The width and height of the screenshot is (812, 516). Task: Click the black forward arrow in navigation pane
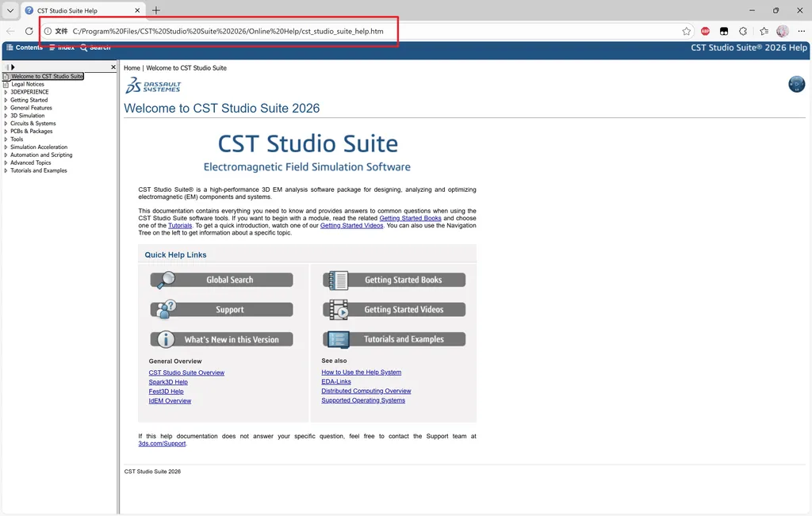click(x=13, y=67)
